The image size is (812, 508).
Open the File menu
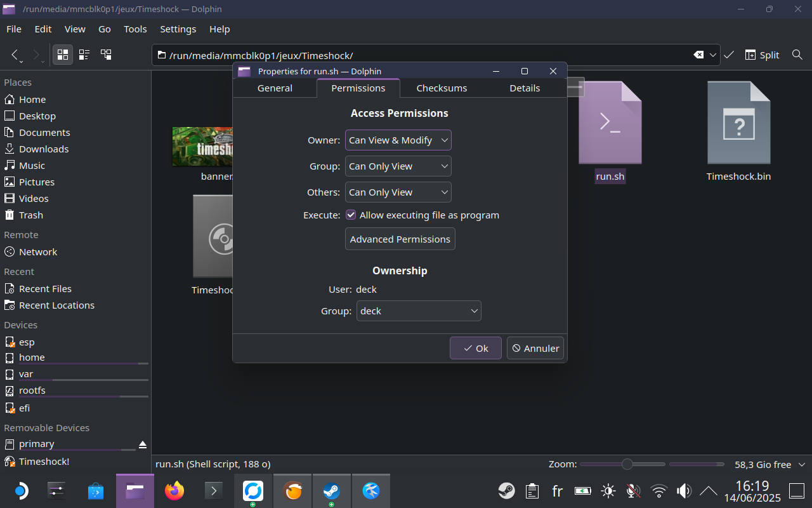pyautogui.click(x=14, y=29)
